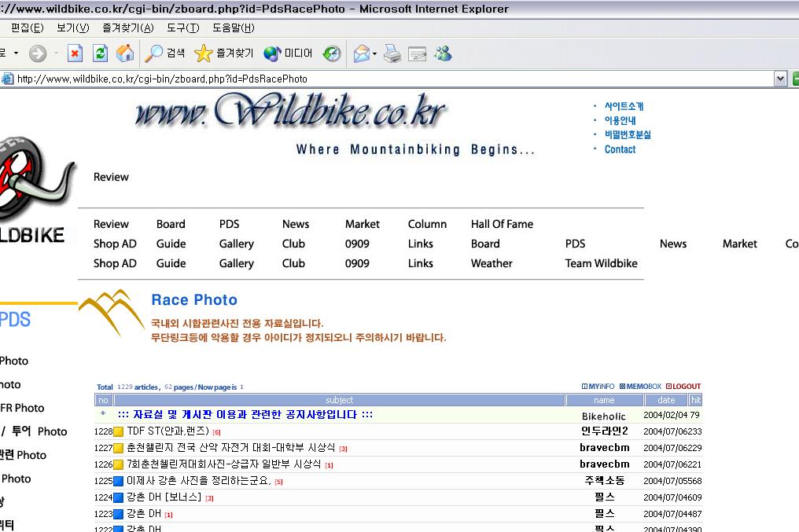Click the blue icon of post 1224

tap(118, 497)
